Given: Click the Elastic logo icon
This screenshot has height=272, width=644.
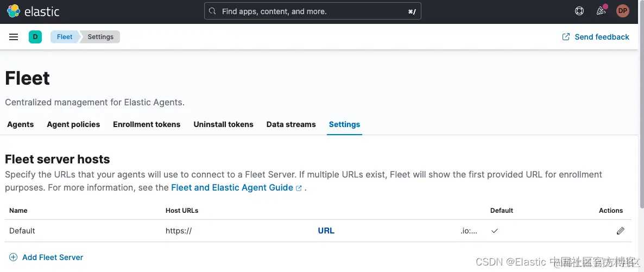Looking at the screenshot, I should click(x=14, y=11).
